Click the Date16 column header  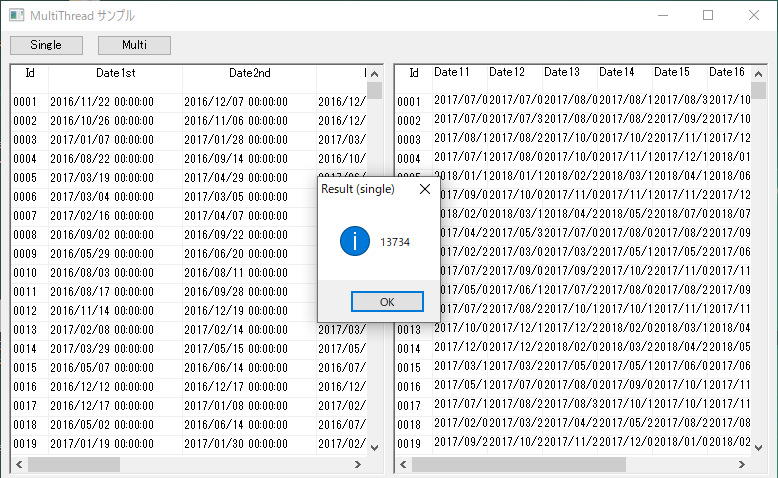(x=726, y=72)
